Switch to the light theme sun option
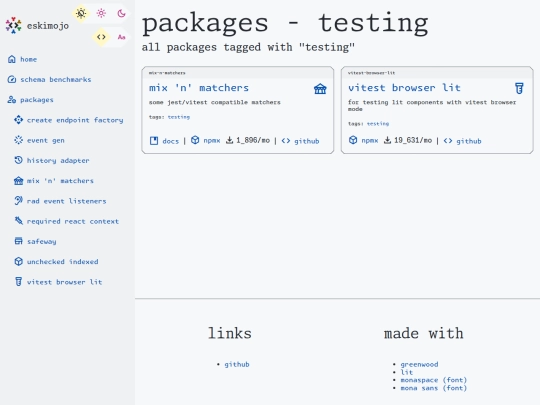The image size is (540, 405). 101,13
